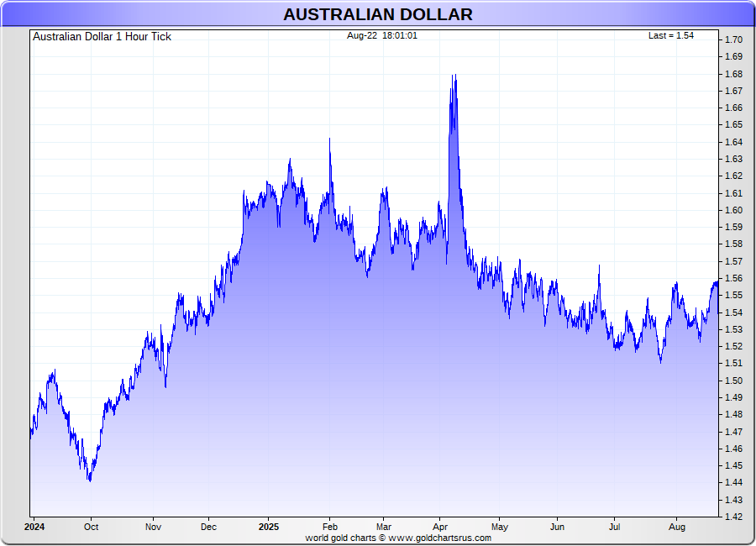Click the 1.50 price axis label
The width and height of the screenshot is (756, 546).
[x=732, y=381]
